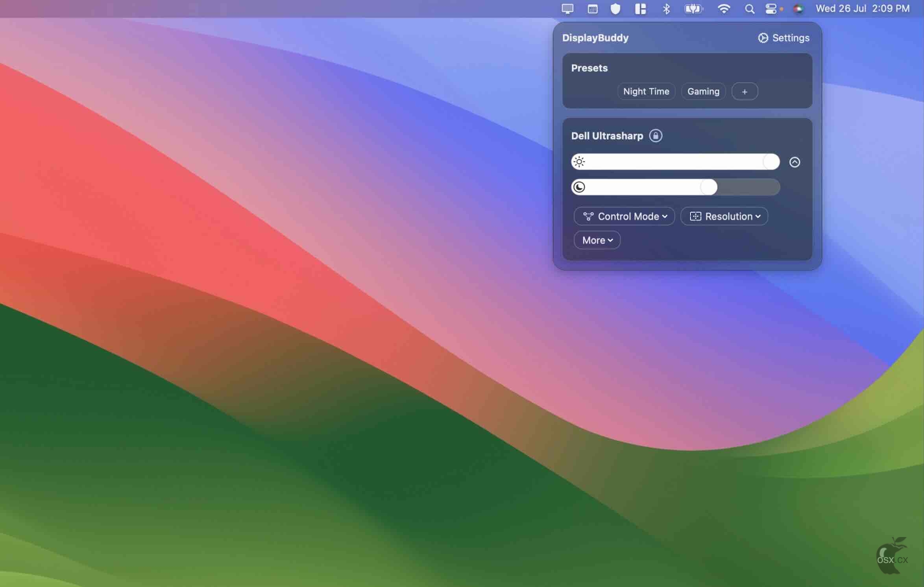Viewport: 924px width, 587px height.
Task: Click the moon slider handle
Action: click(x=708, y=187)
